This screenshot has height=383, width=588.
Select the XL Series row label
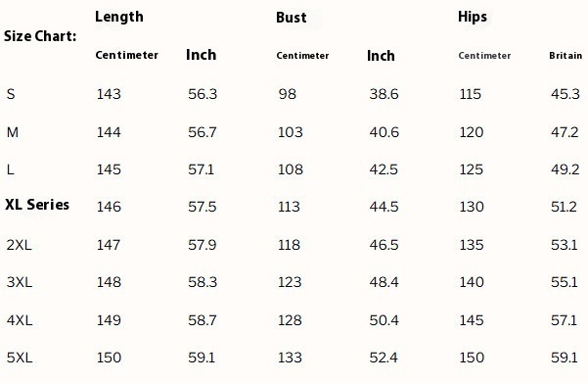(x=37, y=205)
